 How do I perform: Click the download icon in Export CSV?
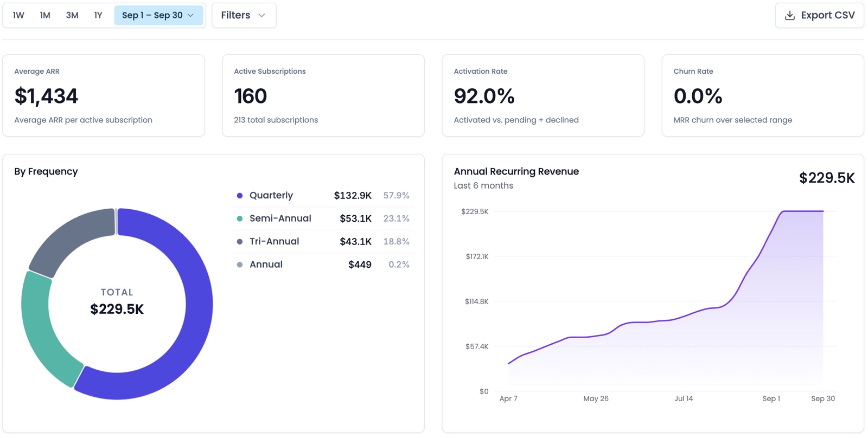pos(790,15)
